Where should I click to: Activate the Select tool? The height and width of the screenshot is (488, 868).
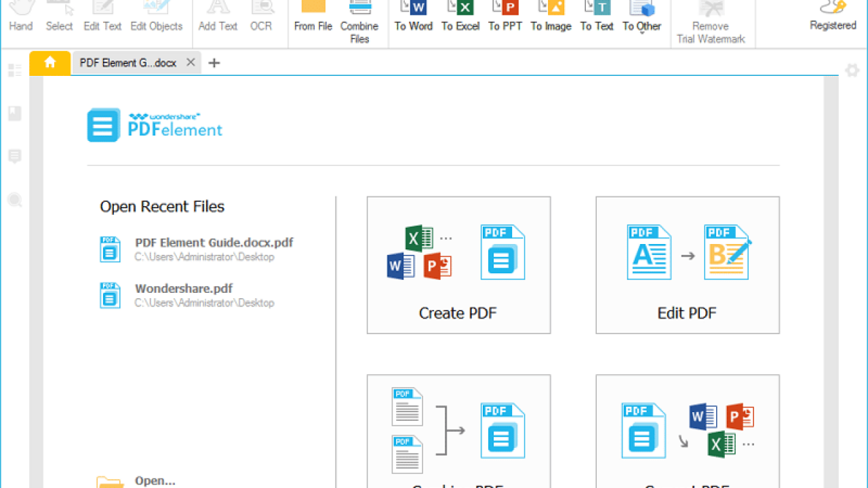[x=59, y=17]
